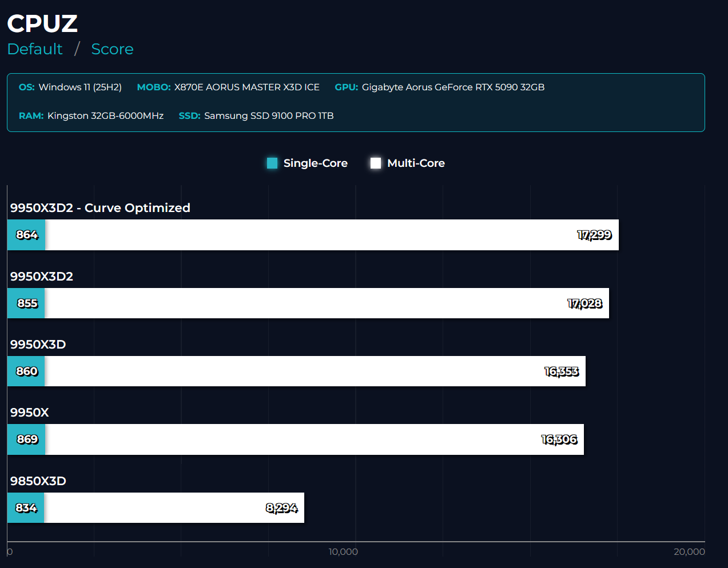
Task: Click the 9950X3D multi-core bar showing 16,353
Action: 315,371
